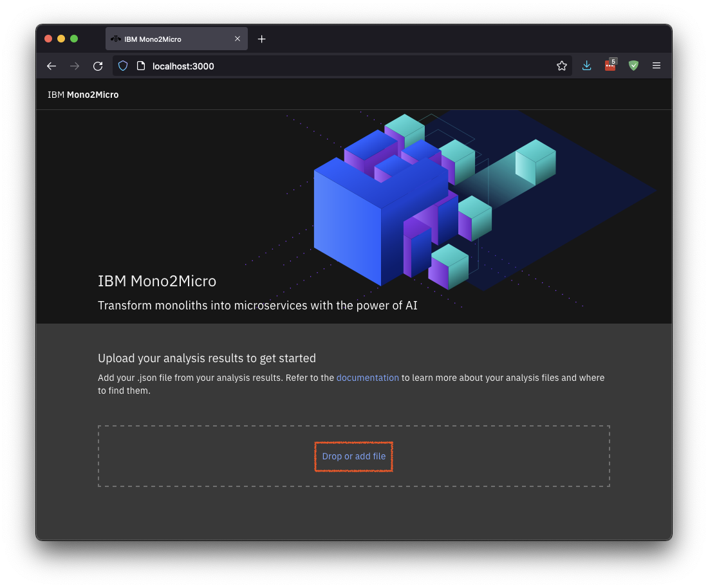Bookmark this page using the star icon
708x588 pixels.
pos(561,65)
